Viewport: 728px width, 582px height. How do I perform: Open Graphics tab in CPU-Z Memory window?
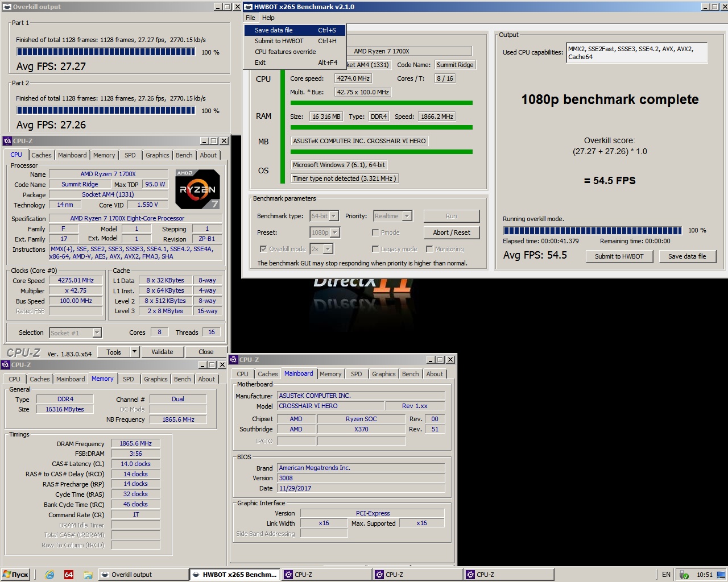click(156, 379)
